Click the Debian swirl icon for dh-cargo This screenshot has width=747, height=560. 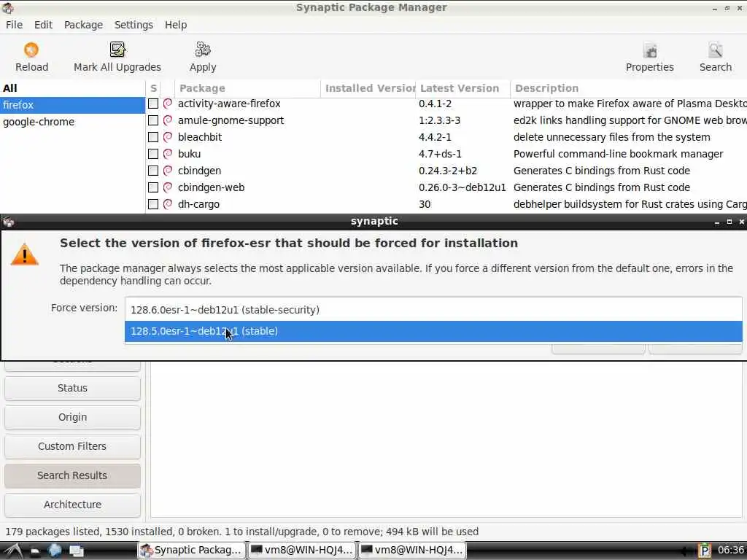click(168, 204)
